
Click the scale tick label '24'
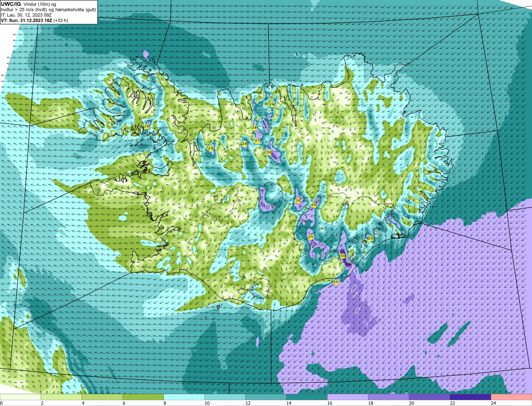pyautogui.click(x=493, y=403)
